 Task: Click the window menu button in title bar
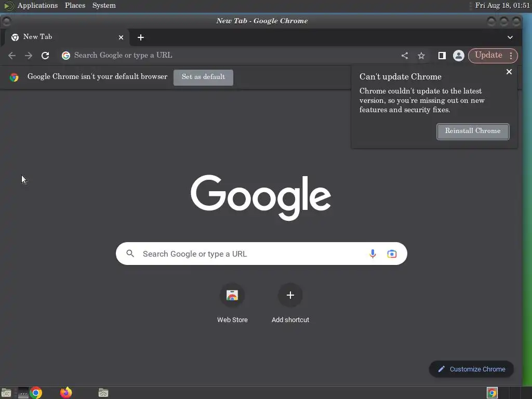point(6,21)
